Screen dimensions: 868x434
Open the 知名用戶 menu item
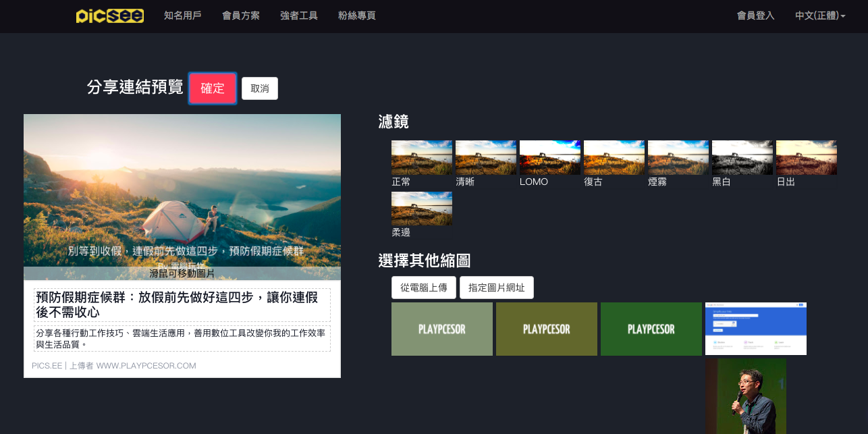182,16
